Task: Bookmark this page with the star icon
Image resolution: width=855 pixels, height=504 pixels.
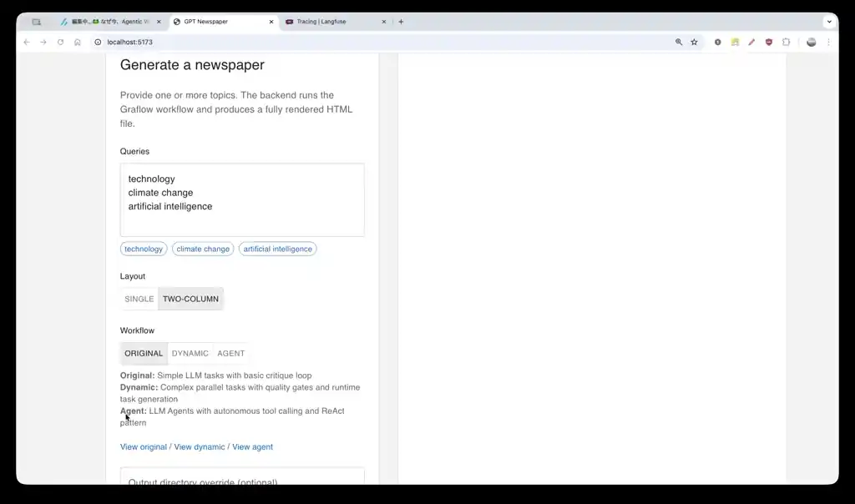Action: [694, 42]
